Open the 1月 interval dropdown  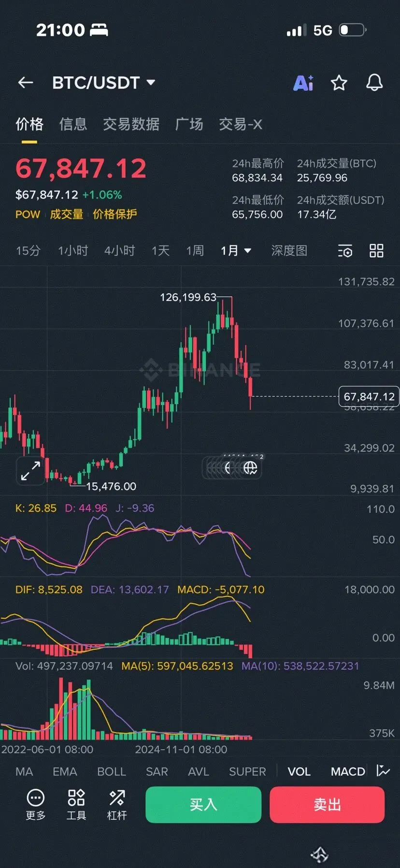(236, 250)
